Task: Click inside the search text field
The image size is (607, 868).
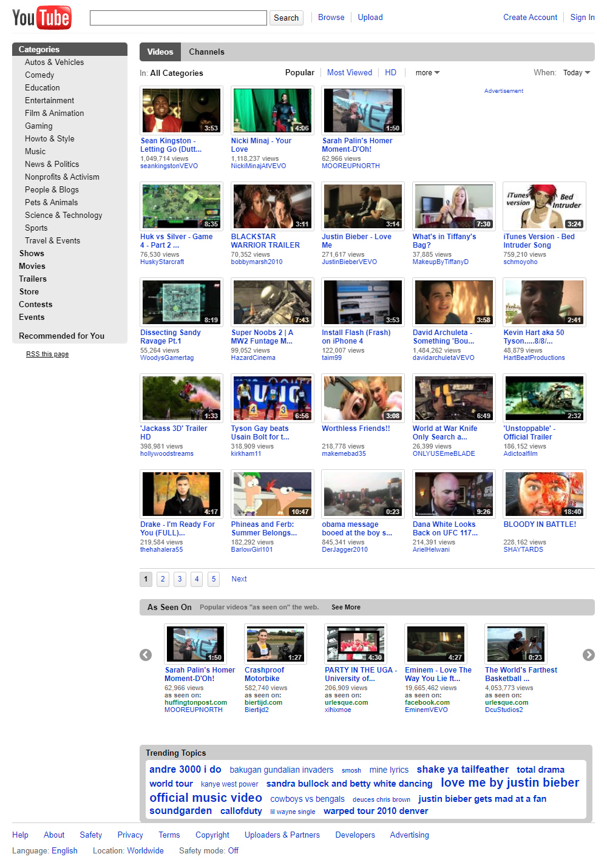Action: point(178,18)
